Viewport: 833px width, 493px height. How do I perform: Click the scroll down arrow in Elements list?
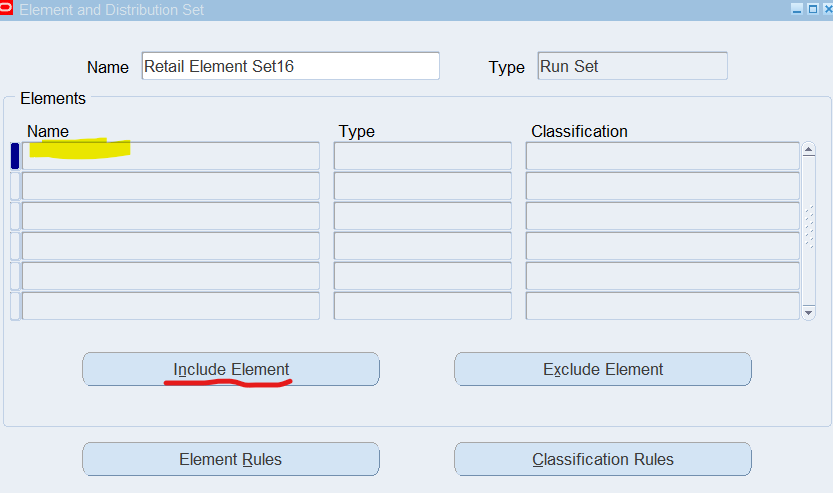(x=808, y=312)
